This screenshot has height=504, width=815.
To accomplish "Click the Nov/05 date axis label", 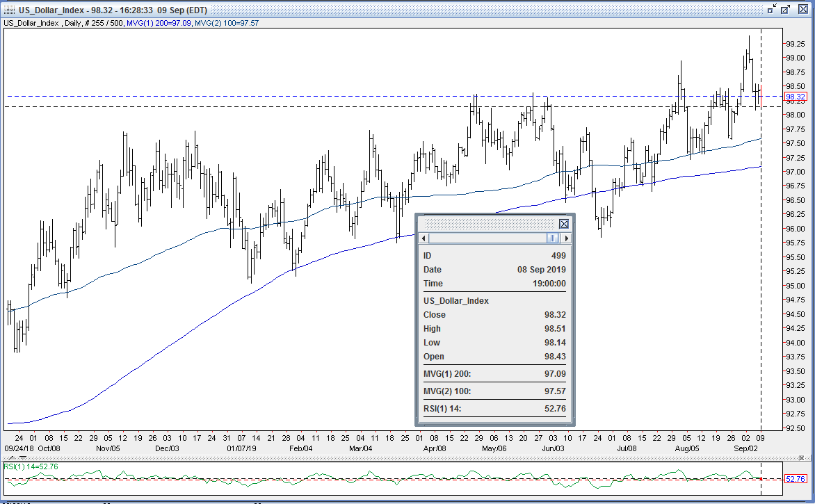I will point(108,448).
